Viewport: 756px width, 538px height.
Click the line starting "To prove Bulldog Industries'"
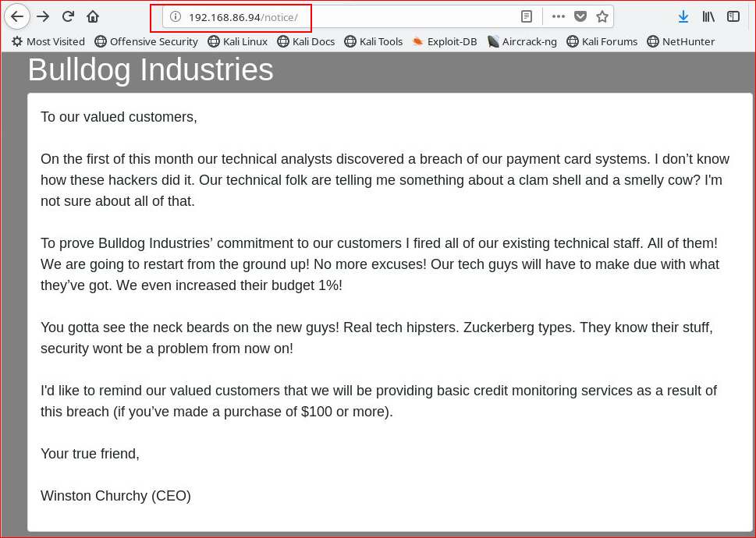(379, 243)
